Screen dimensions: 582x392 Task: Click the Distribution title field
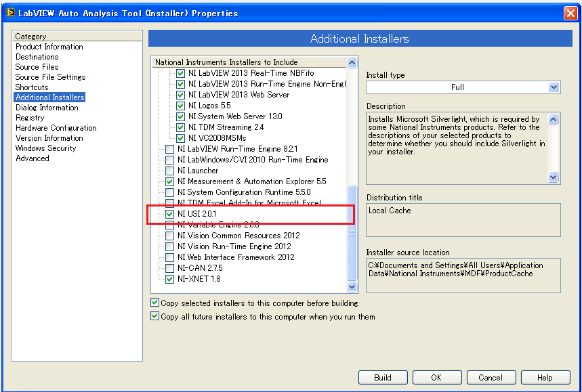[463, 220]
